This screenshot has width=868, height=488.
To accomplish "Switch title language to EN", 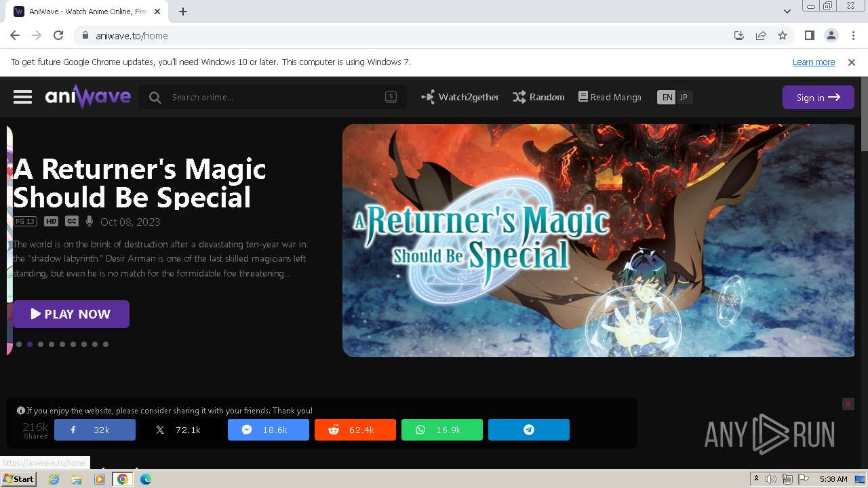I will 667,97.
